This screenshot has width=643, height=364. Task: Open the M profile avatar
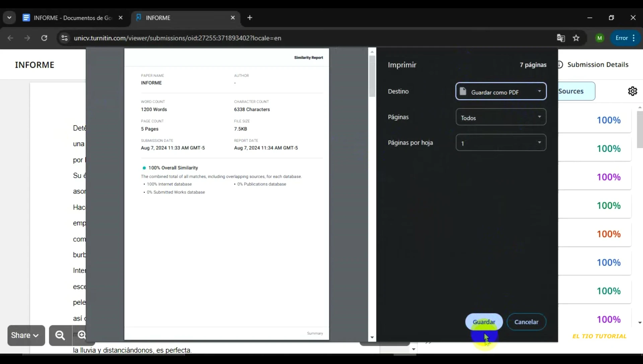tap(600, 38)
